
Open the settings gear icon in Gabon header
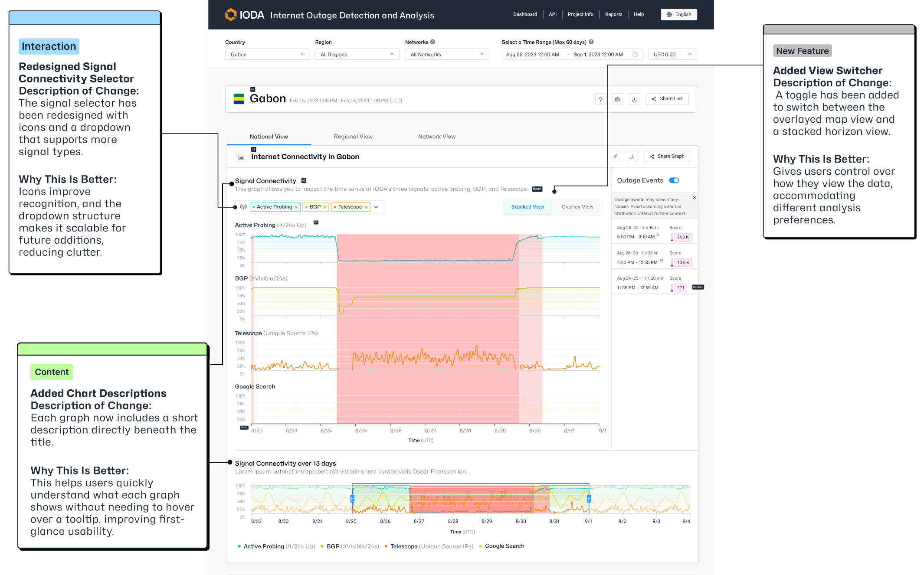(x=617, y=99)
